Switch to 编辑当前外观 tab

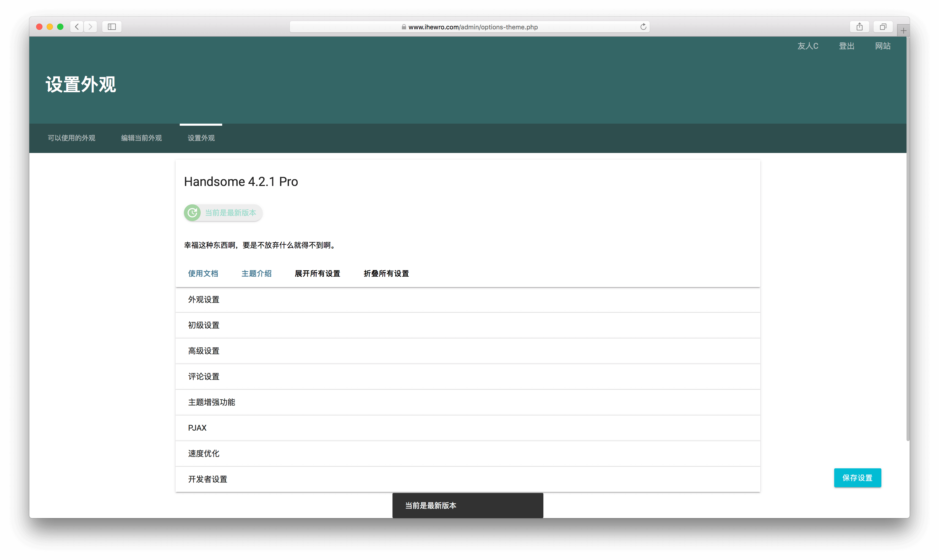(x=141, y=138)
